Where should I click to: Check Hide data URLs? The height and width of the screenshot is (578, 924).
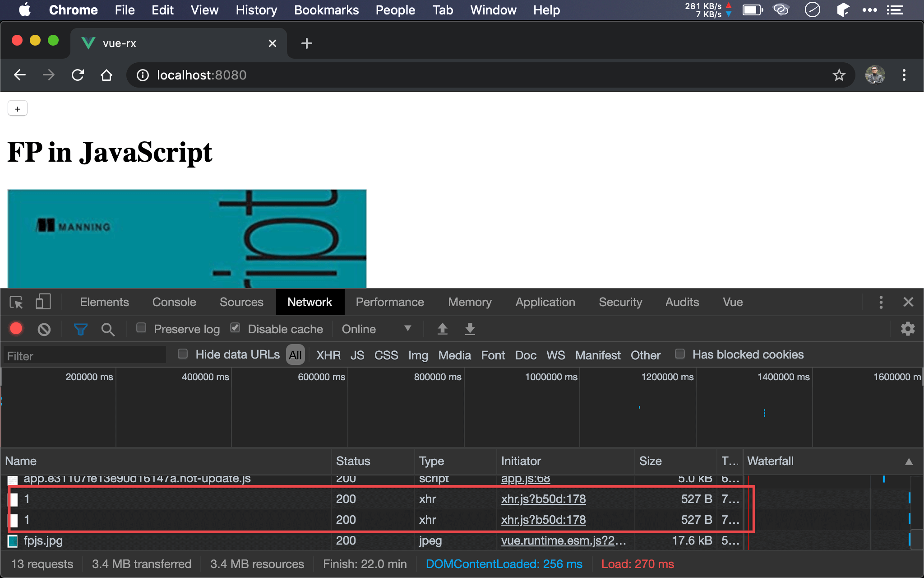183,354
